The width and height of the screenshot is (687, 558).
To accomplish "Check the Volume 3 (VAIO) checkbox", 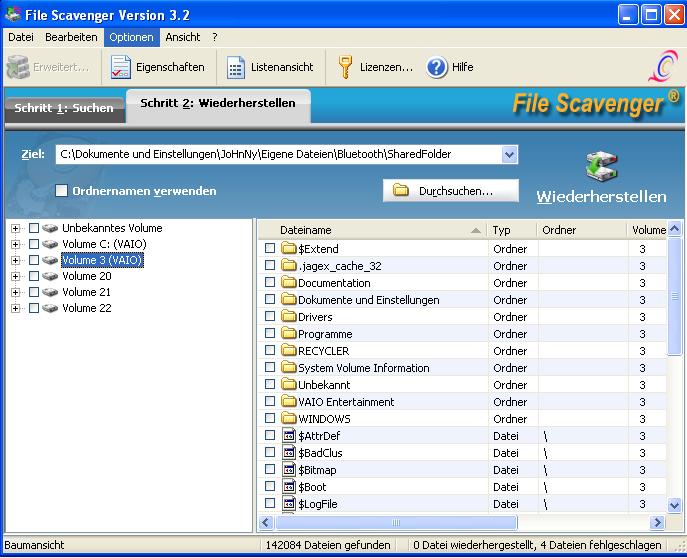I will 34,260.
